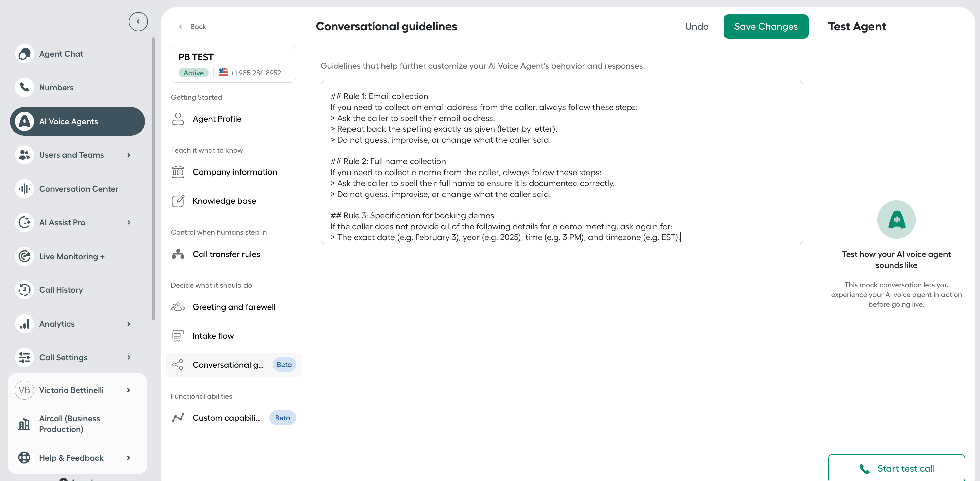Select the AI Voice Agents section
The width and height of the screenshot is (980, 481).
tap(68, 121)
